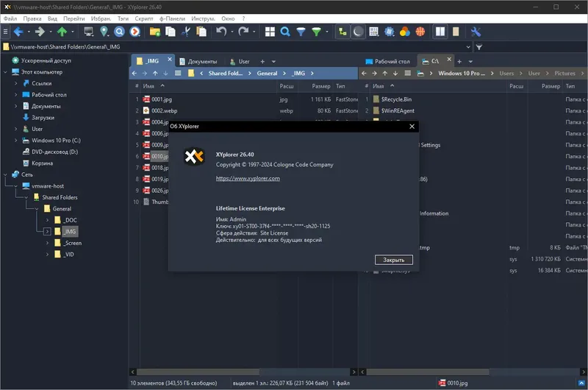Close the Об XYplorer dialog with X
This screenshot has width=588, height=390.
click(x=412, y=127)
